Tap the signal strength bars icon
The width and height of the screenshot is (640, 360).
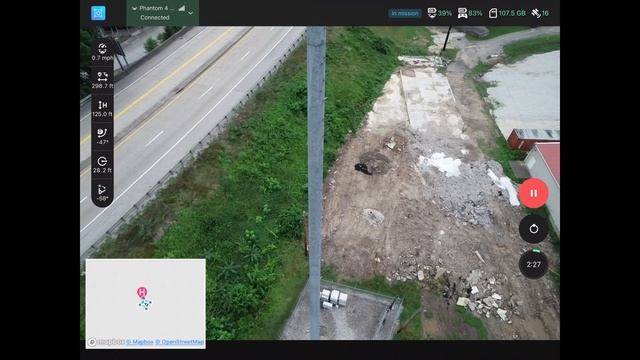tap(182, 8)
